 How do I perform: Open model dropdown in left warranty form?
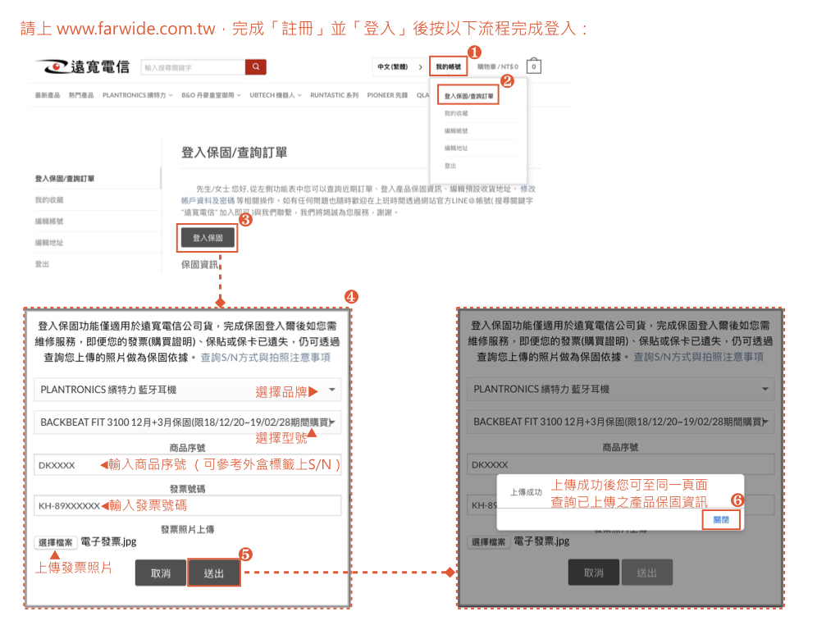(x=187, y=422)
